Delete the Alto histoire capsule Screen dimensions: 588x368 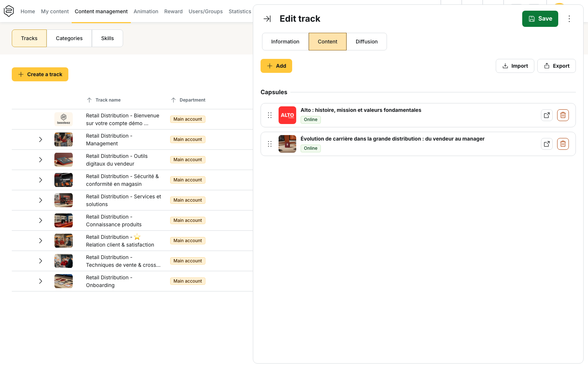click(563, 115)
